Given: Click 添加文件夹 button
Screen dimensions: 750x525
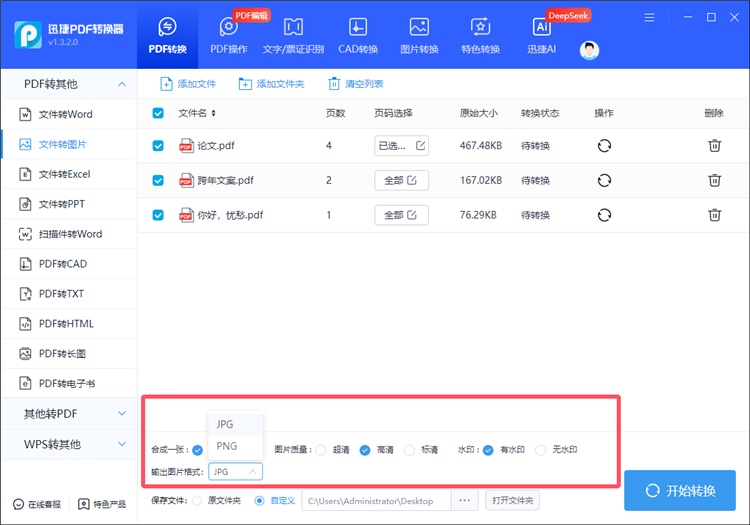Looking at the screenshot, I should 271,84.
